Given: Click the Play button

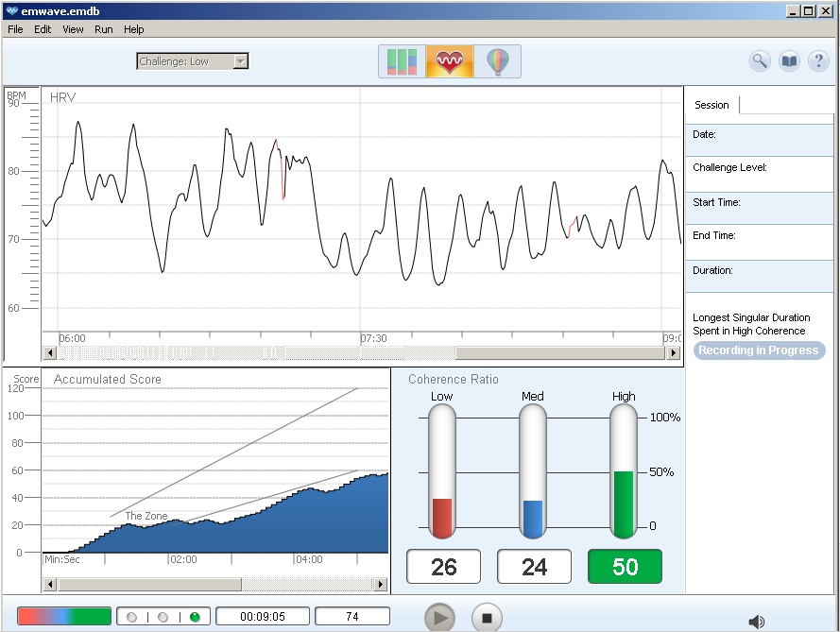Looking at the screenshot, I should [x=439, y=618].
